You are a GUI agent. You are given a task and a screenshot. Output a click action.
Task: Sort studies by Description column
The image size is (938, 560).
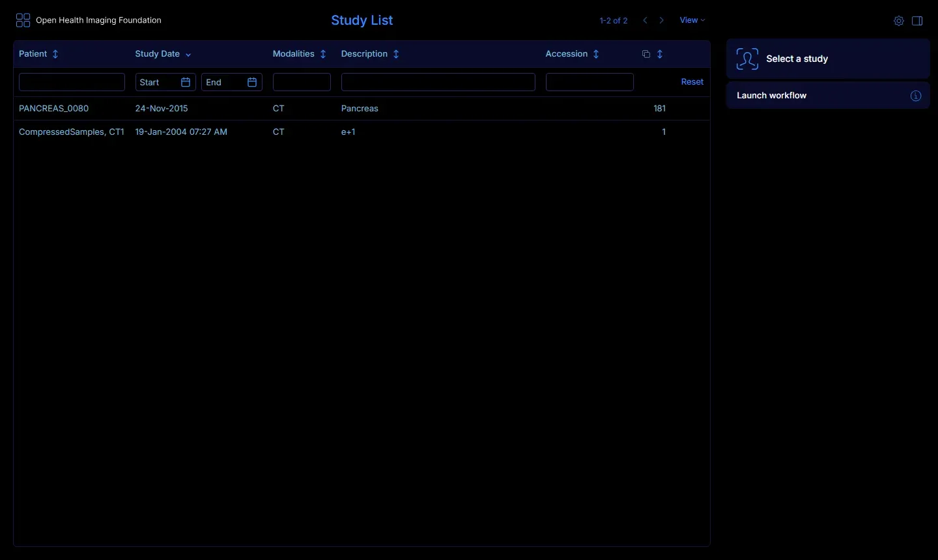click(x=396, y=54)
